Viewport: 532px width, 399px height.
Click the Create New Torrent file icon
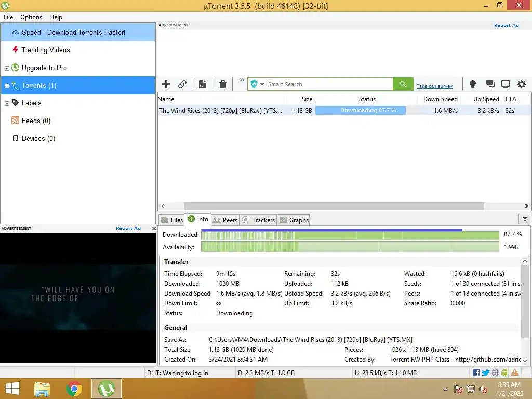click(203, 84)
